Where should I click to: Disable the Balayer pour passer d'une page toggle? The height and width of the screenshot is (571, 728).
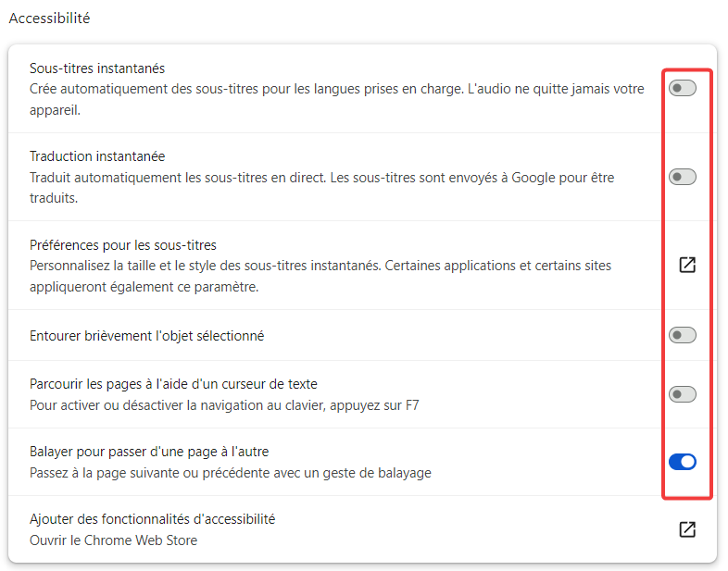click(x=682, y=462)
